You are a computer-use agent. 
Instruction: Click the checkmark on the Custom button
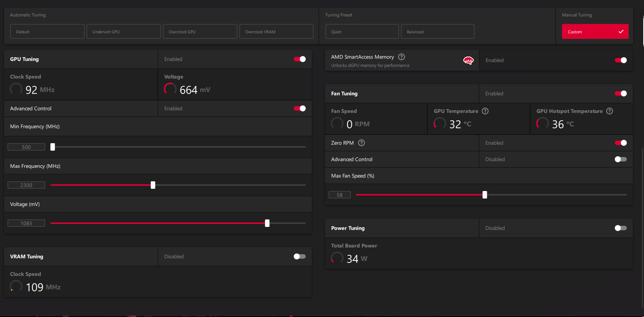click(x=621, y=31)
